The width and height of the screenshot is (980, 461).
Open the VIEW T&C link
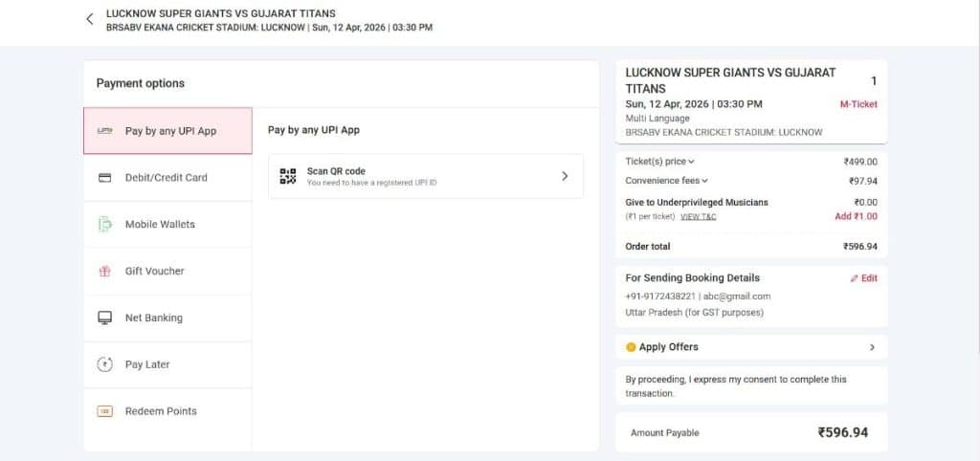(x=698, y=217)
